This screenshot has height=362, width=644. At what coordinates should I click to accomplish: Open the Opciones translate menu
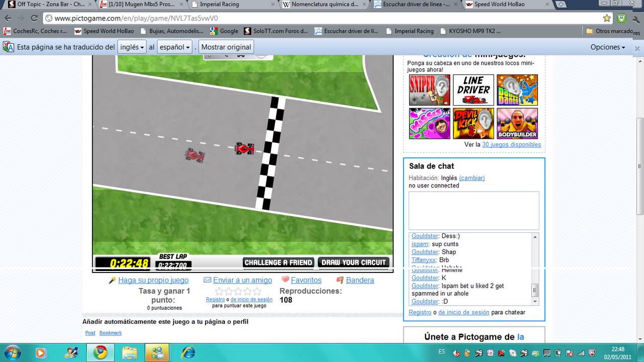point(608,47)
